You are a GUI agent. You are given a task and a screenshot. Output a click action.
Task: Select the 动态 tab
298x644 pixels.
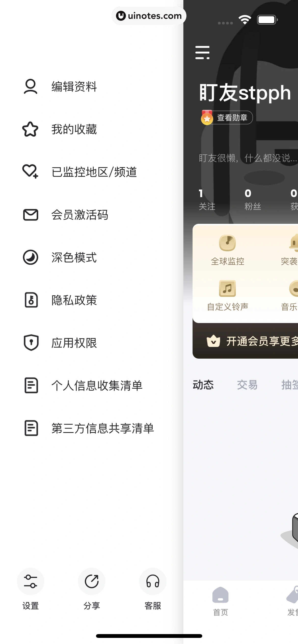click(203, 385)
